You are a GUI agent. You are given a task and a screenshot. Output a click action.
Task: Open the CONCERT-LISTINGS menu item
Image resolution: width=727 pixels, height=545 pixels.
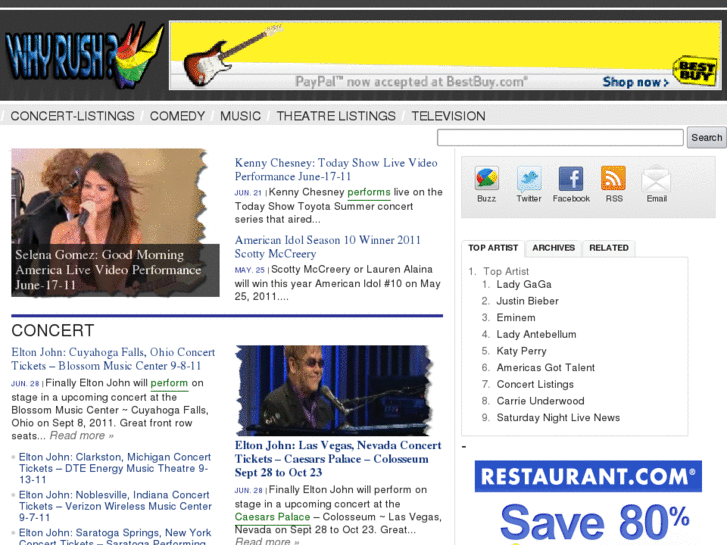point(72,116)
